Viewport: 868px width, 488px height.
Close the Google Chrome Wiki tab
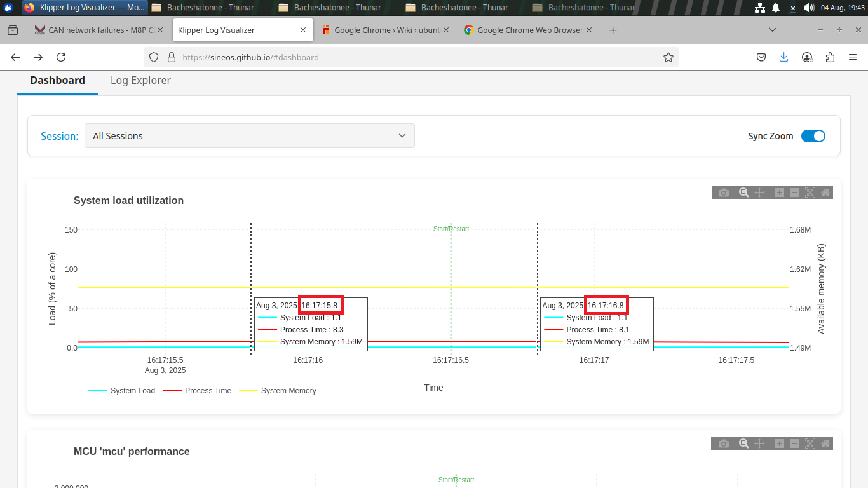(446, 30)
